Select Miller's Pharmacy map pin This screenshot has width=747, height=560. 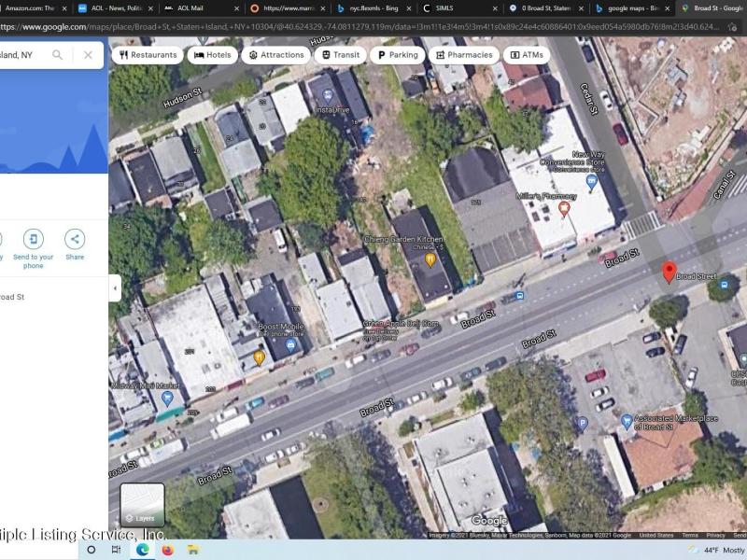click(564, 208)
